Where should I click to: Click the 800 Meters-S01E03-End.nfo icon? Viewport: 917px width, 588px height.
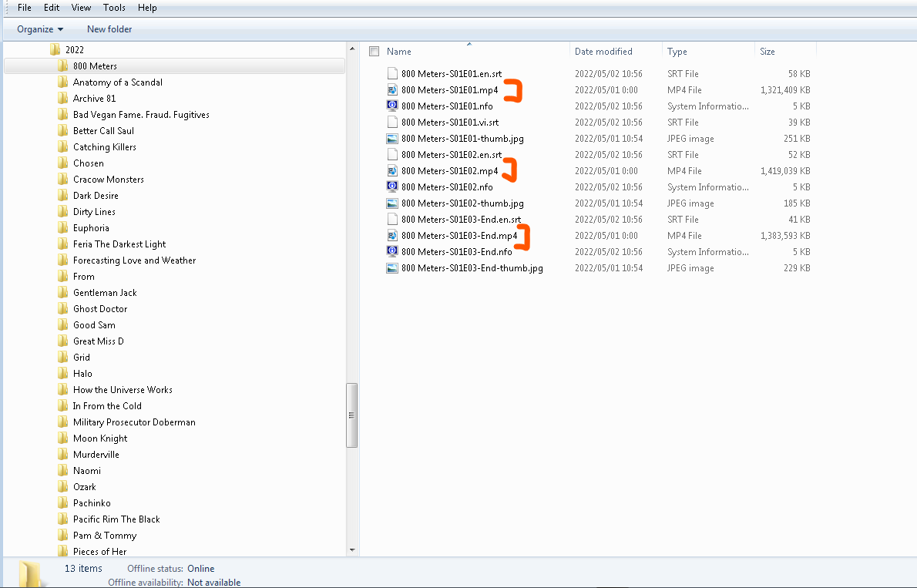[391, 251]
